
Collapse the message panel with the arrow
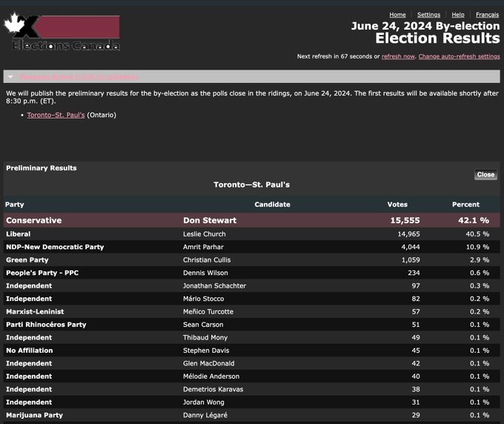point(10,77)
